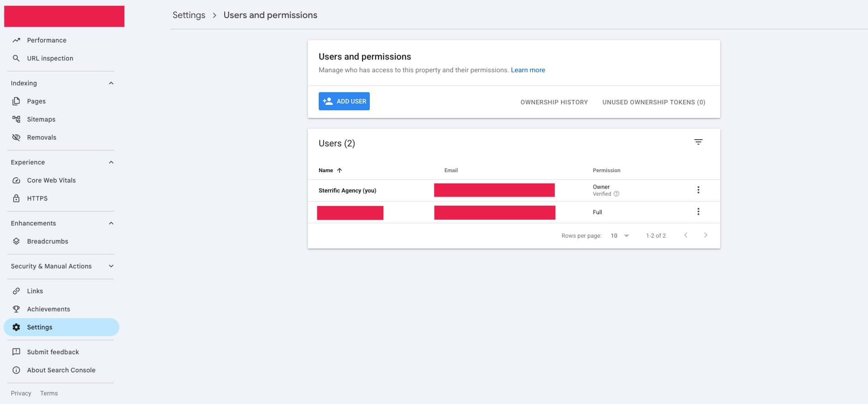Collapse the Experience section

pos(111,162)
